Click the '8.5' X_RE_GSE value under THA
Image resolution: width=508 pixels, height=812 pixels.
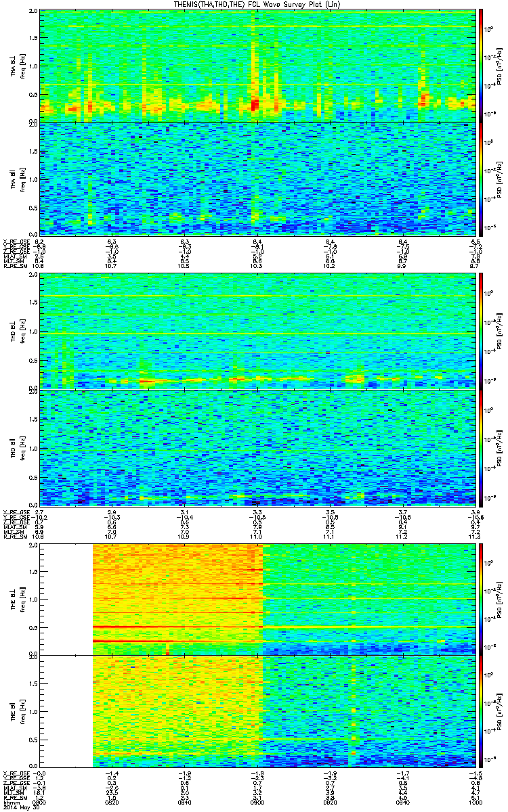coord(475,242)
